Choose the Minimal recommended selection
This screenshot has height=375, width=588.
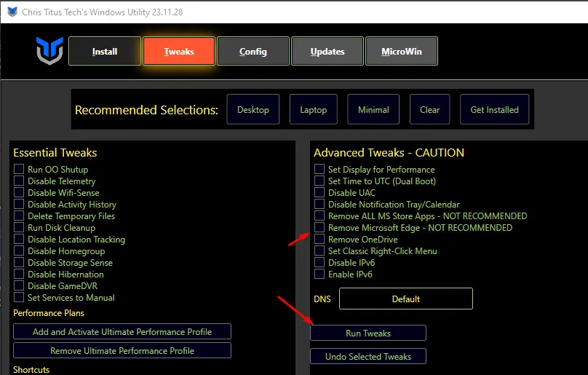click(x=373, y=110)
